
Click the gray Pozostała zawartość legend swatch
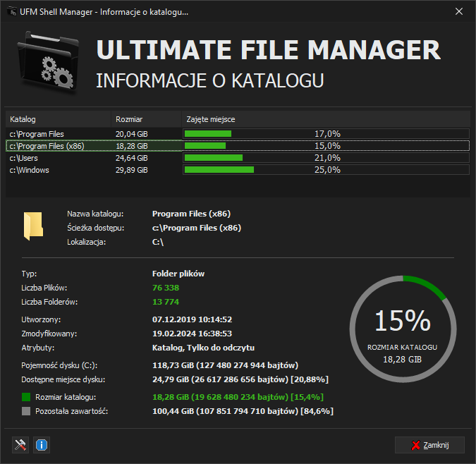26,411
